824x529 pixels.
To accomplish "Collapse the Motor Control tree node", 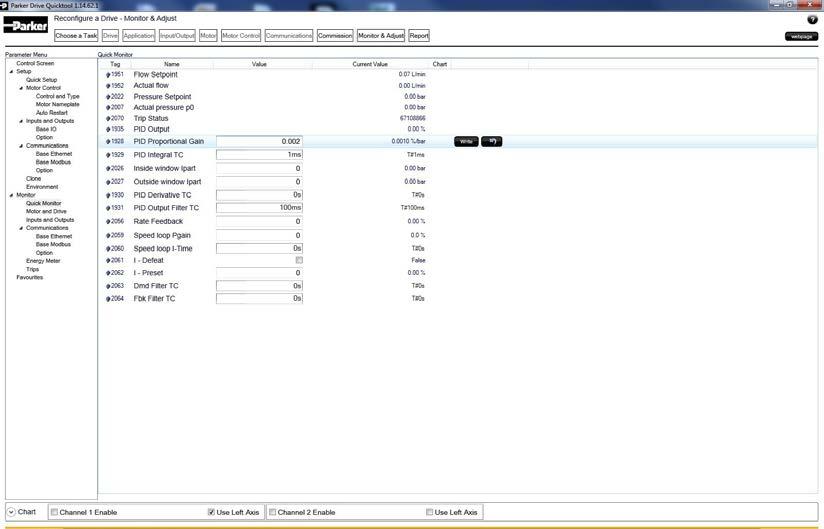I will [x=21, y=88].
